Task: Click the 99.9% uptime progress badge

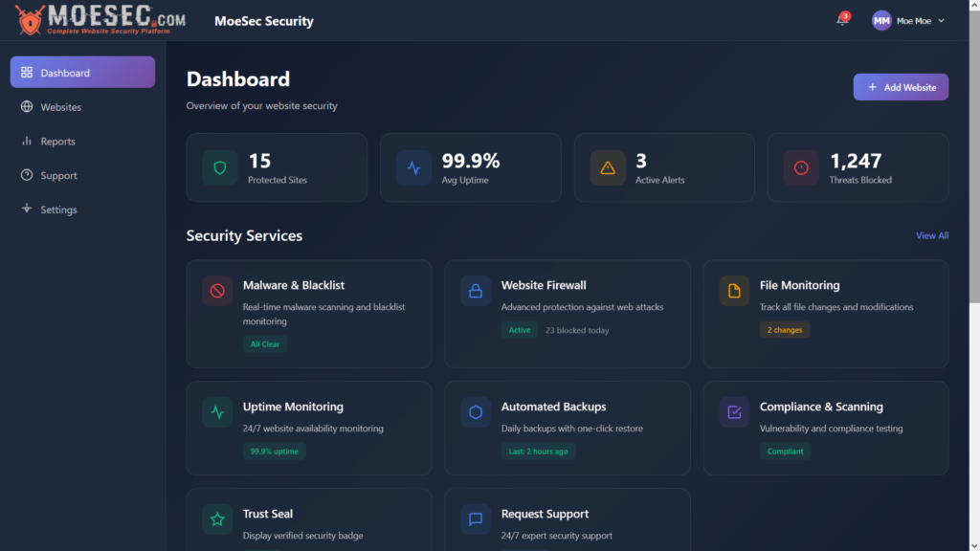Action: (275, 451)
